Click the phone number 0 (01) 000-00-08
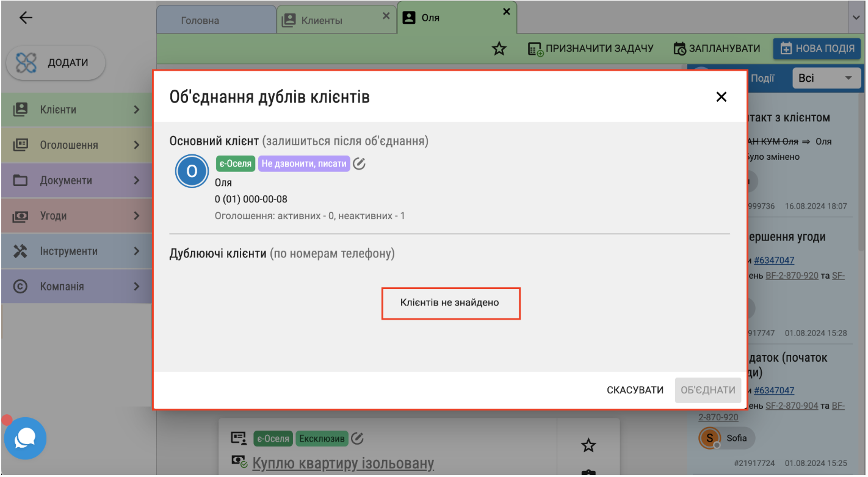 point(251,199)
